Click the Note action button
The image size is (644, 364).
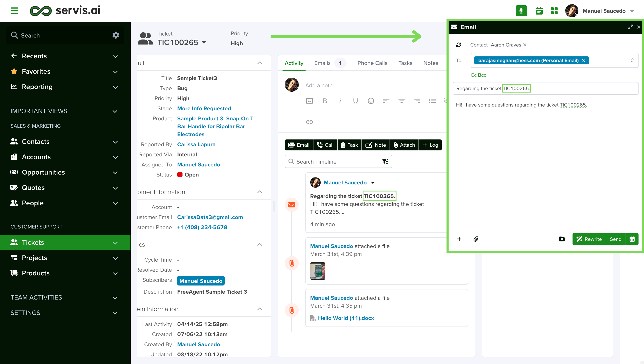click(376, 145)
